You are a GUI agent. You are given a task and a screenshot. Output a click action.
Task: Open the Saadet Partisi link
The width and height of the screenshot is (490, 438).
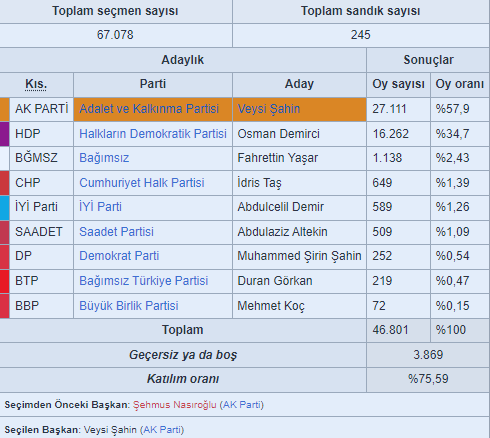[x=116, y=232]
